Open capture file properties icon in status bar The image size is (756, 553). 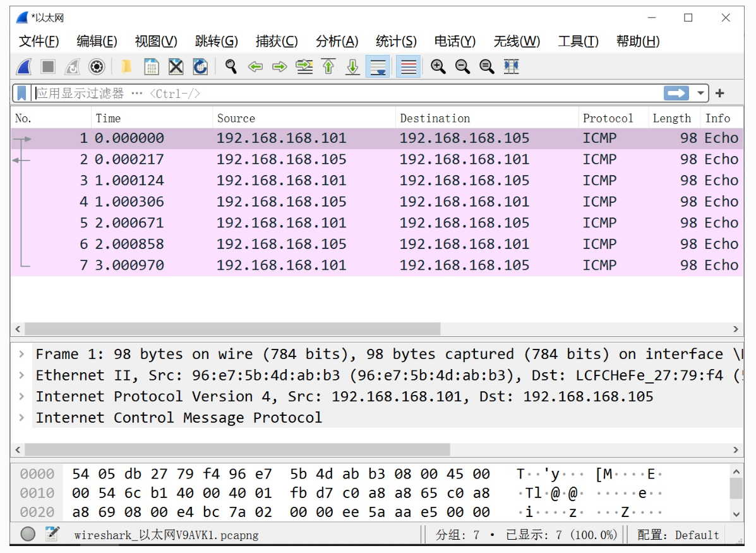click(52, 535)
